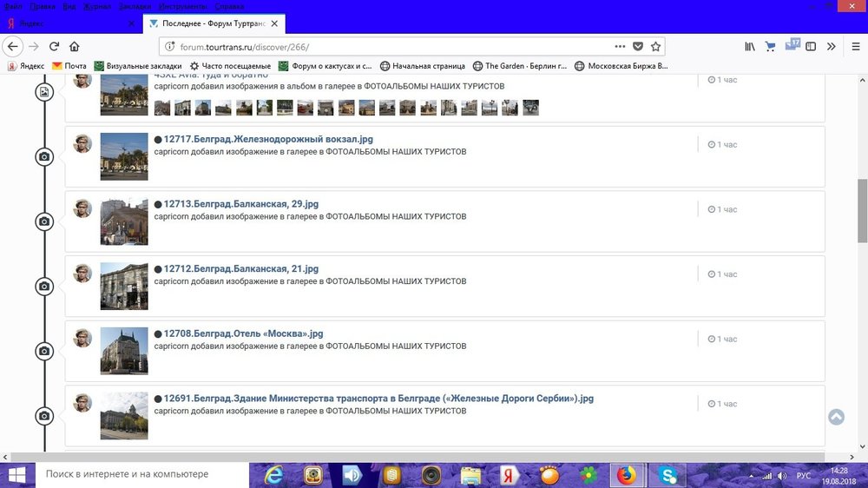868x488 pixels.
Task: Show more toolbar tools overflow
Action: (x=831, y=47)
